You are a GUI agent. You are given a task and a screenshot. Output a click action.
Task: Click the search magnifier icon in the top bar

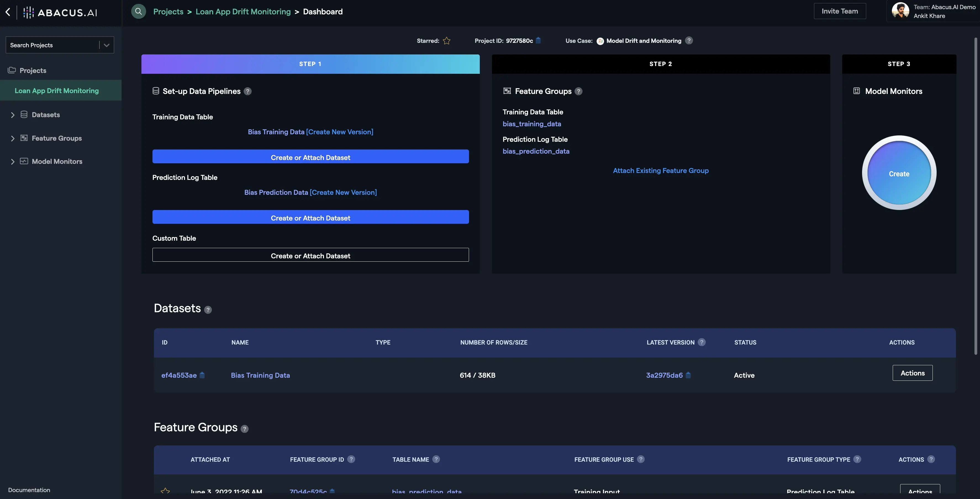click(138, 11)
